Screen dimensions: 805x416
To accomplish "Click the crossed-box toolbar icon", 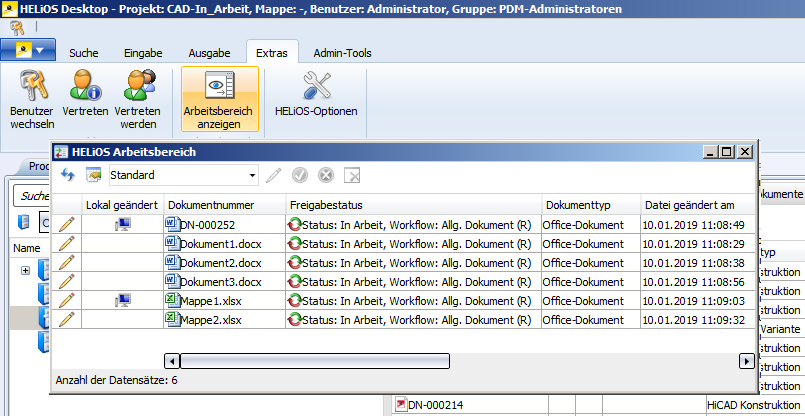I will tap(352, 176).
